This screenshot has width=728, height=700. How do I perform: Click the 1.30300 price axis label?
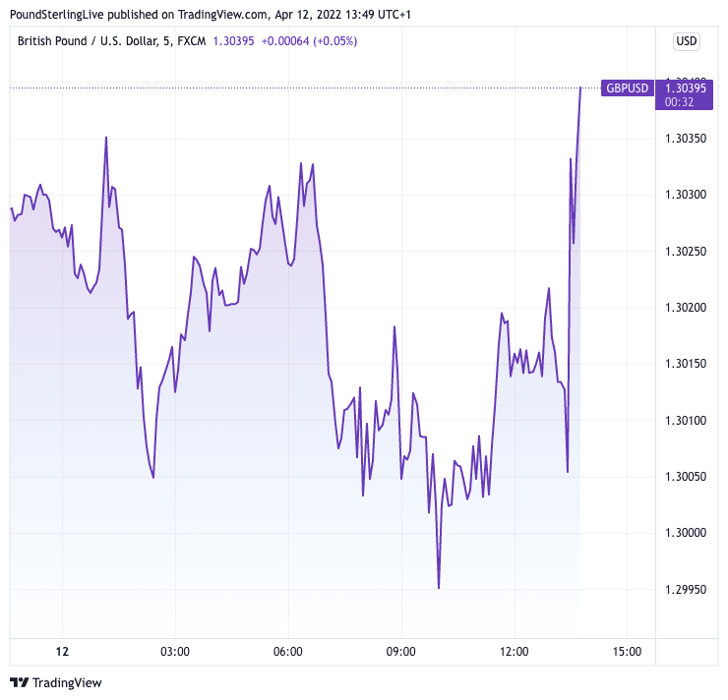click(686, 195)
